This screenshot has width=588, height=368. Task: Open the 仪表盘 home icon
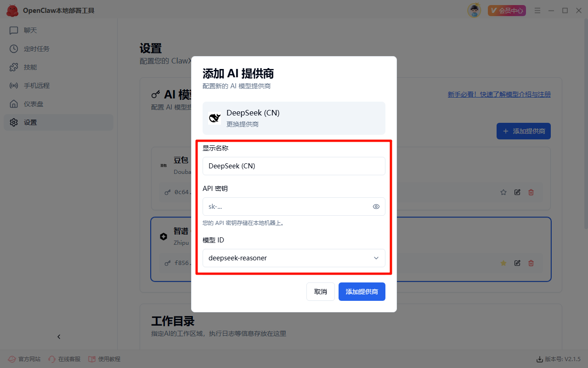point(14,104)
